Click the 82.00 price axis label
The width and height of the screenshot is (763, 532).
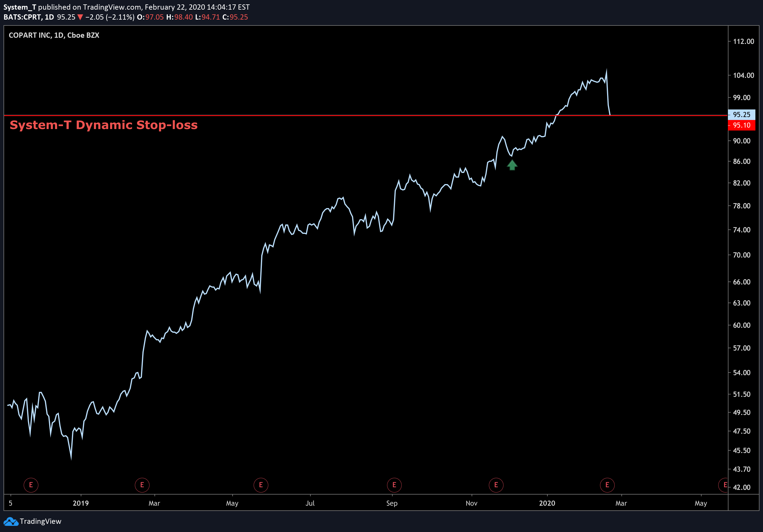[742, 183]
